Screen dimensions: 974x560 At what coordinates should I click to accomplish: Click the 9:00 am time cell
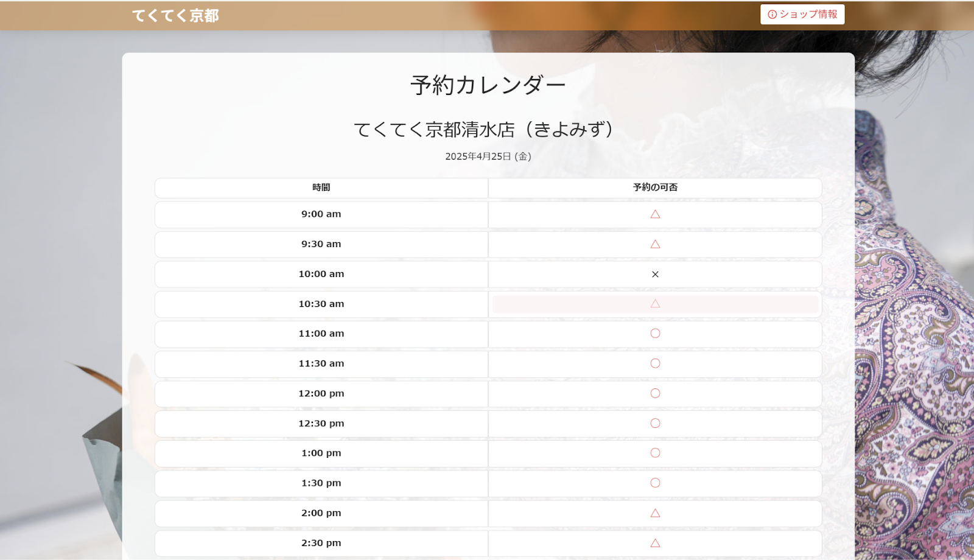[x=321, y=214]
